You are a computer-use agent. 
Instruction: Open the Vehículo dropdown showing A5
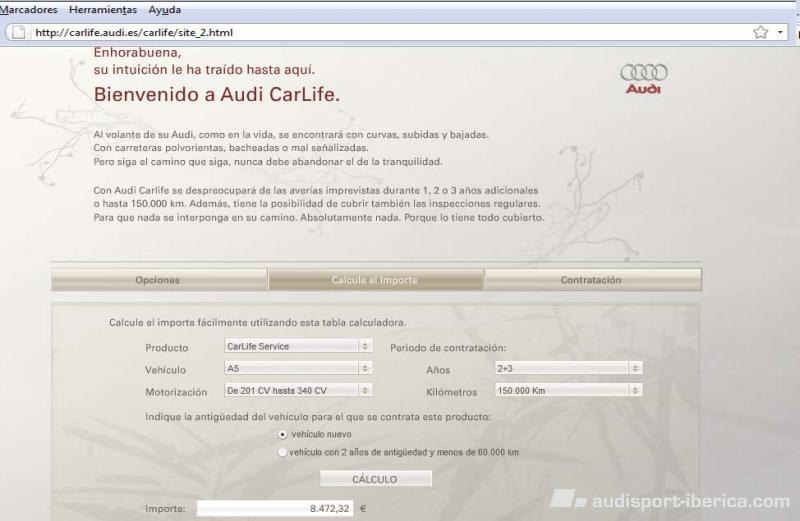coord(297,368)
